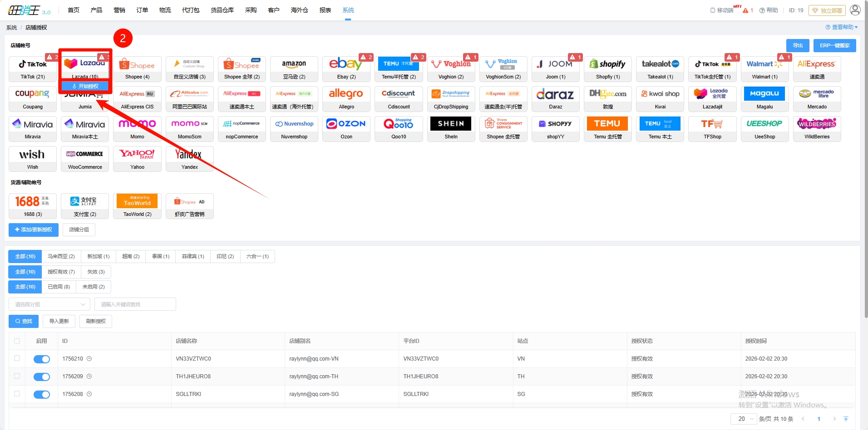Click the 添加/更新授权 button

point(34,230)
